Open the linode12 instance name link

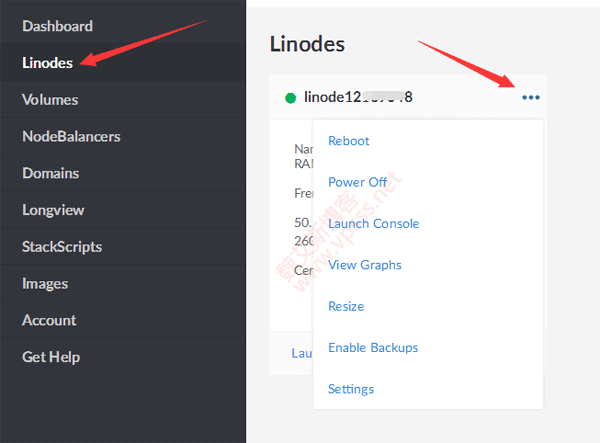coord(358,97)
